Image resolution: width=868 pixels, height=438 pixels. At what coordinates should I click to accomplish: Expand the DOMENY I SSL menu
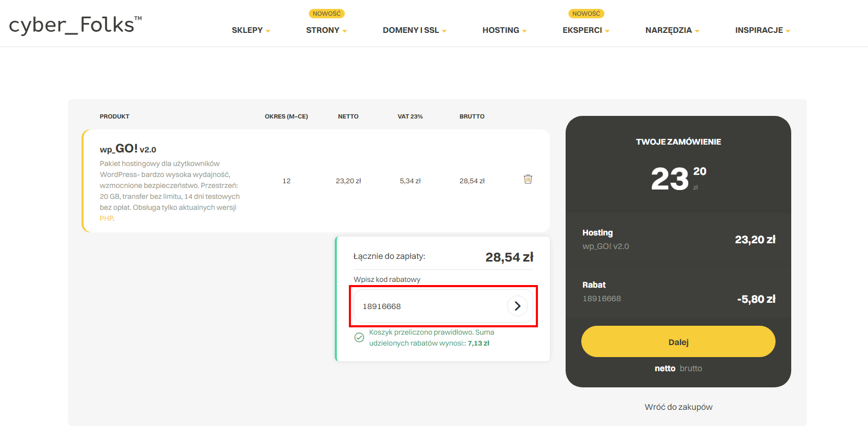click(415, 30)
